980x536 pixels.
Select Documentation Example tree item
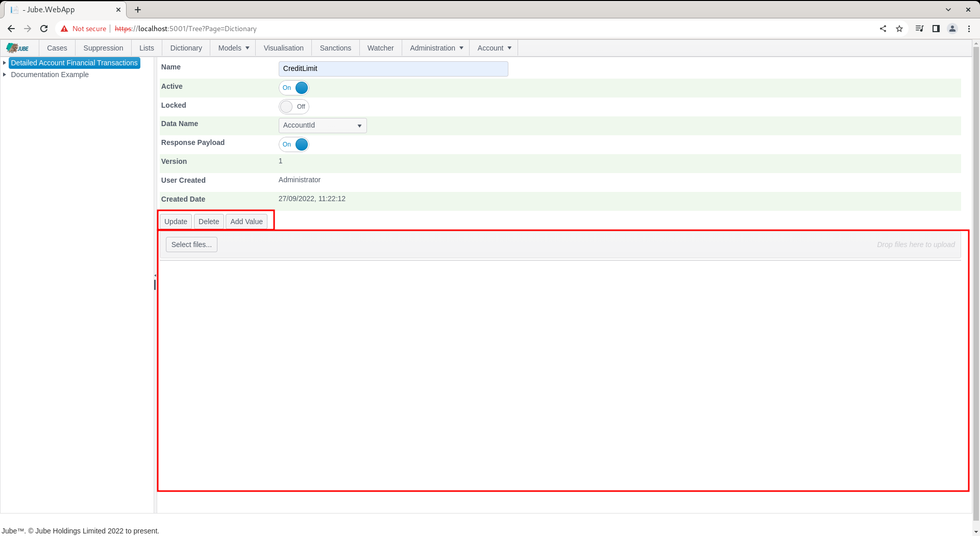click(x=50, y=75)
